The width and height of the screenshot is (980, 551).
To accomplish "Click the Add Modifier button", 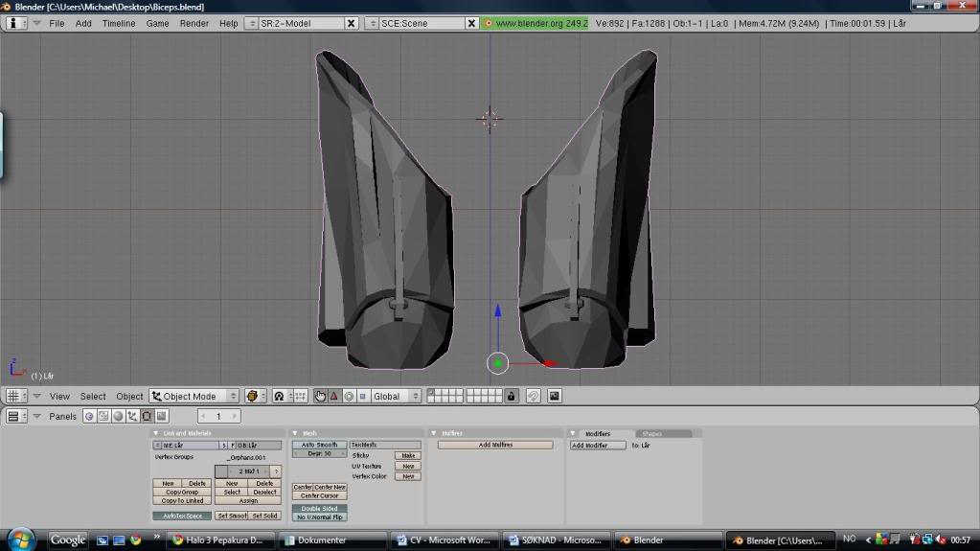I will [x=598, y=446].
